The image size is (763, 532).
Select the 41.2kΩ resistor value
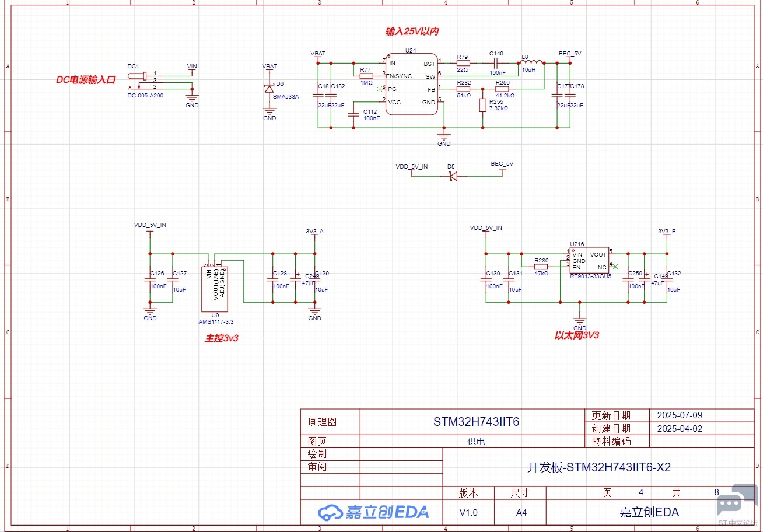[x=505, y=96]
